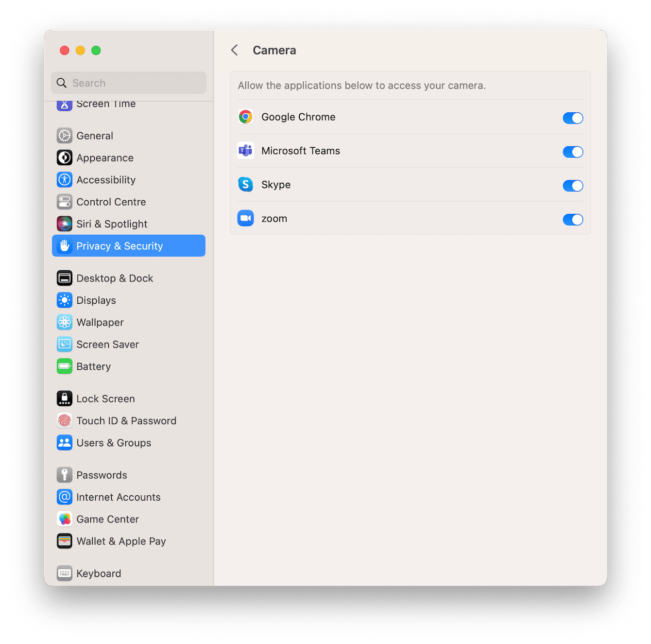Viewport: 651px width, 644px height.
Task: Click the zoom video camera icon
Action: tap(245, 218)
